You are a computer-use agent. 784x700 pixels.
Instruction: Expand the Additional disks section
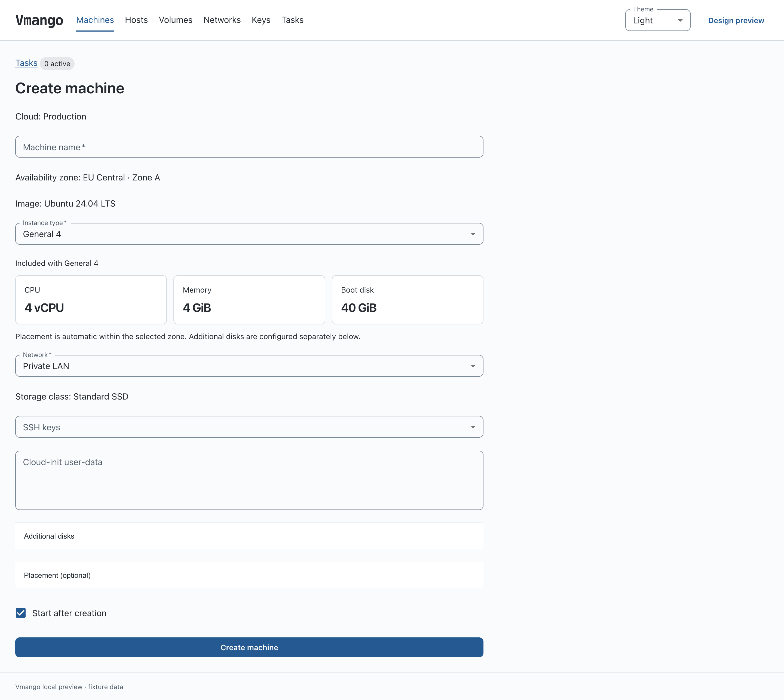pos(249,536)
